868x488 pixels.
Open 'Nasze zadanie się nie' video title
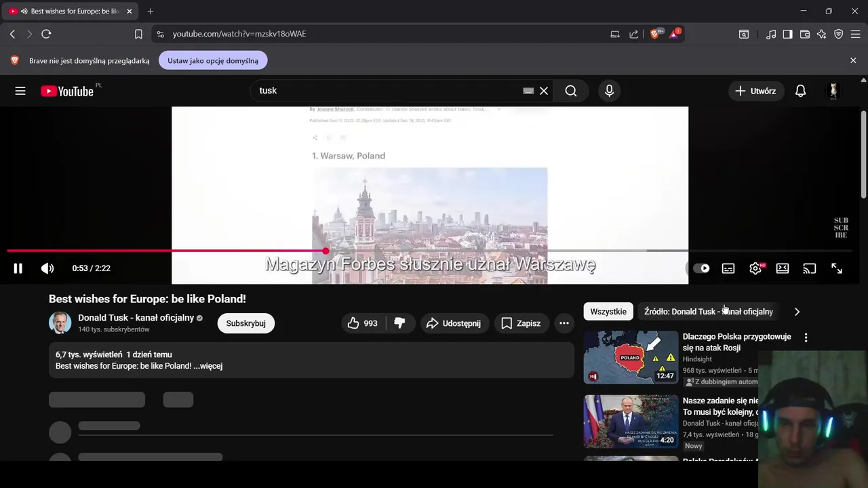[721, 407]
